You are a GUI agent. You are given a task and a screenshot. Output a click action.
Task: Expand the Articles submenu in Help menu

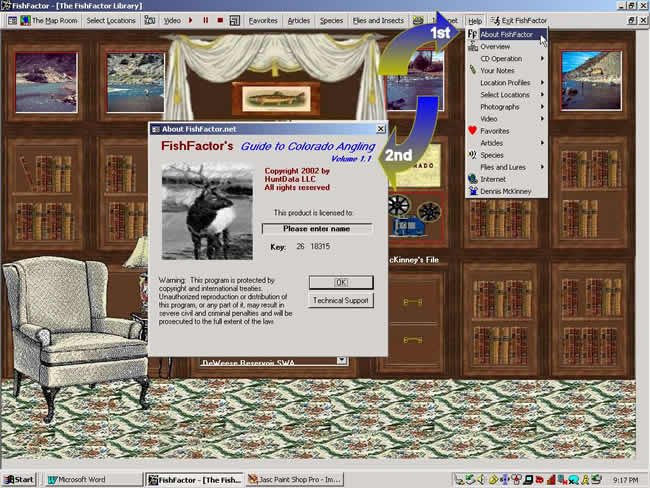(x=506, y=143)
